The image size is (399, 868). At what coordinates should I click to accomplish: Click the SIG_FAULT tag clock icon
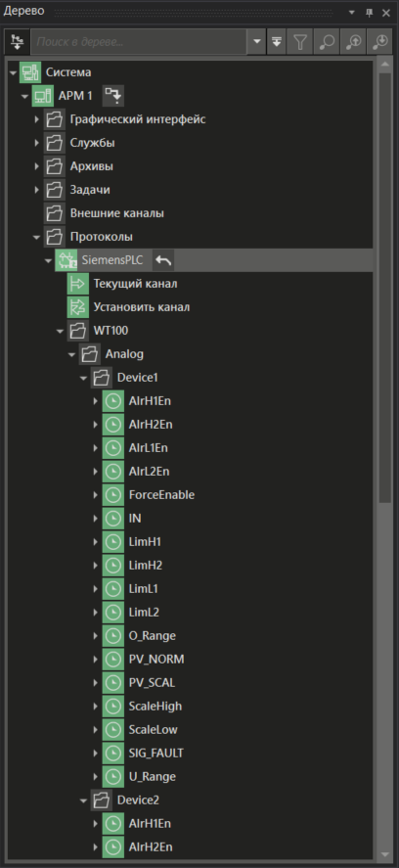tap(112, 753)
